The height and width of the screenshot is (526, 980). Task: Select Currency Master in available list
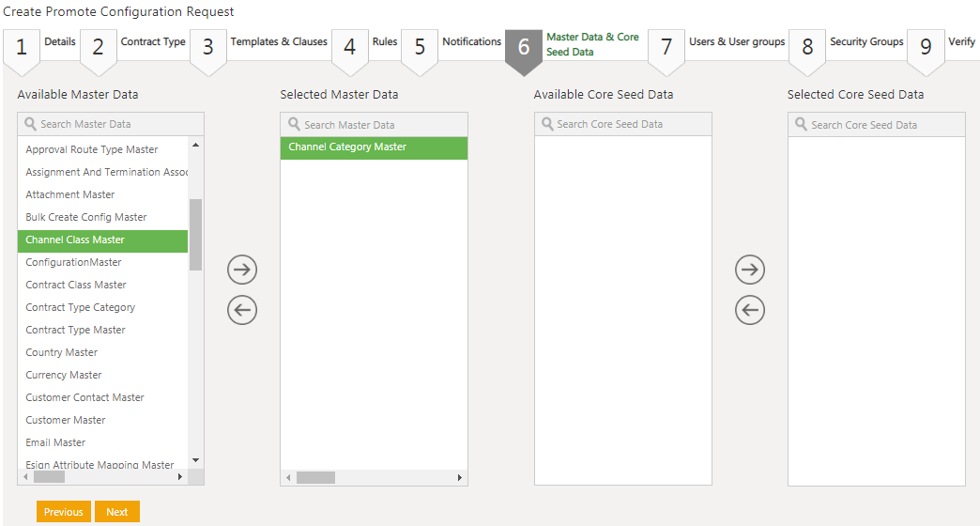point(64,375)
